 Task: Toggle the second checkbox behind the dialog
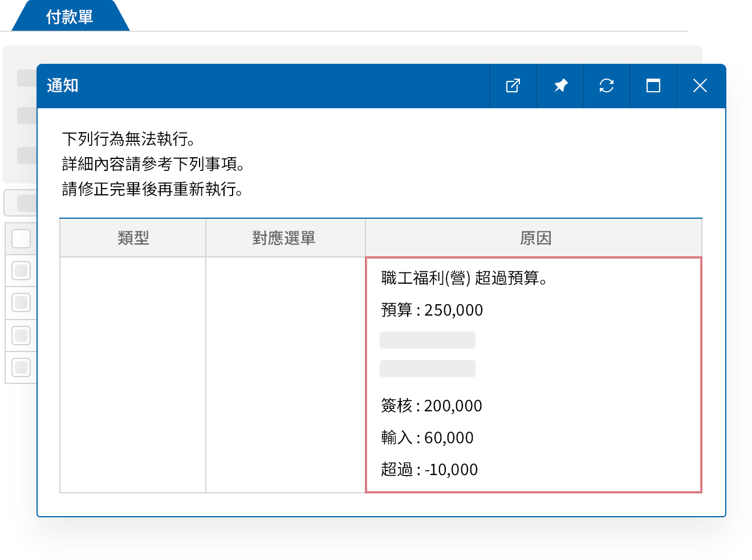tap(21, 271)
